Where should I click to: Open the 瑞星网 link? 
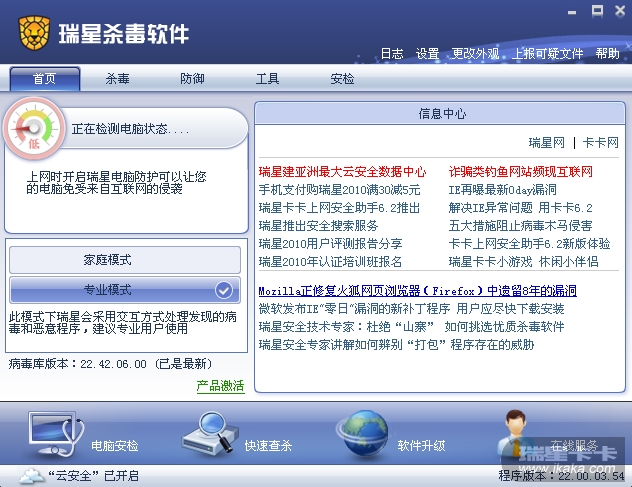547,143
